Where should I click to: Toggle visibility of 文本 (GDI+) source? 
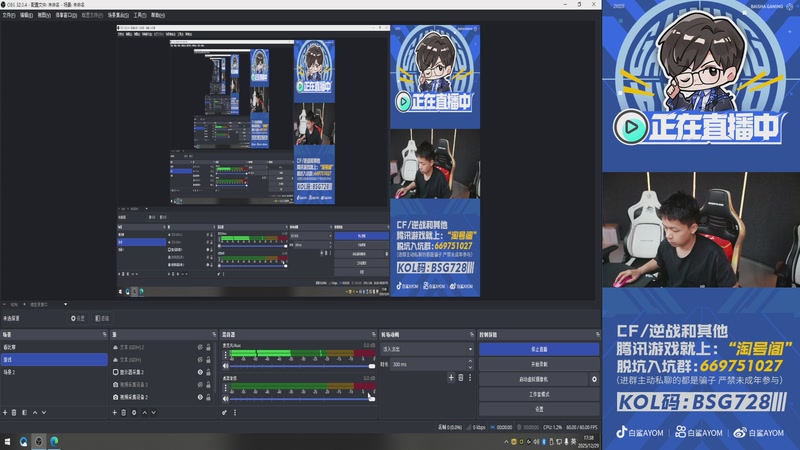coord(200,360)
